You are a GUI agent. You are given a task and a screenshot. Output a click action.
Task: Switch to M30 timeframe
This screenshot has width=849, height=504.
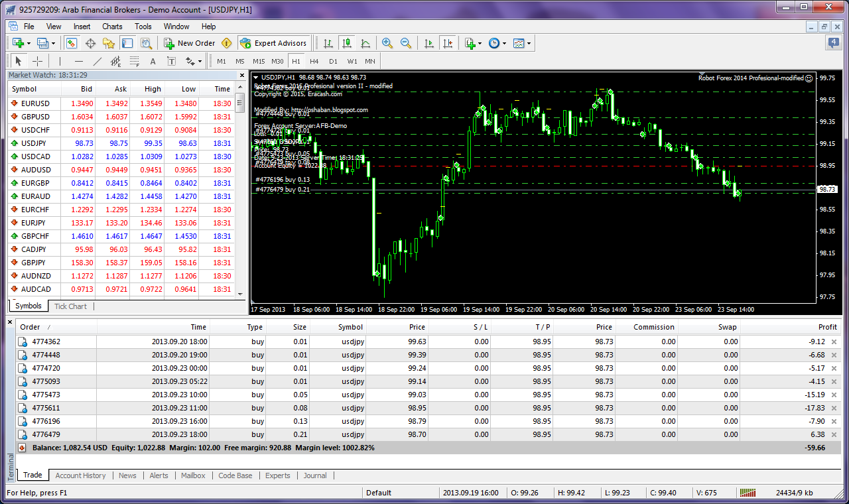tap(277, 61)
